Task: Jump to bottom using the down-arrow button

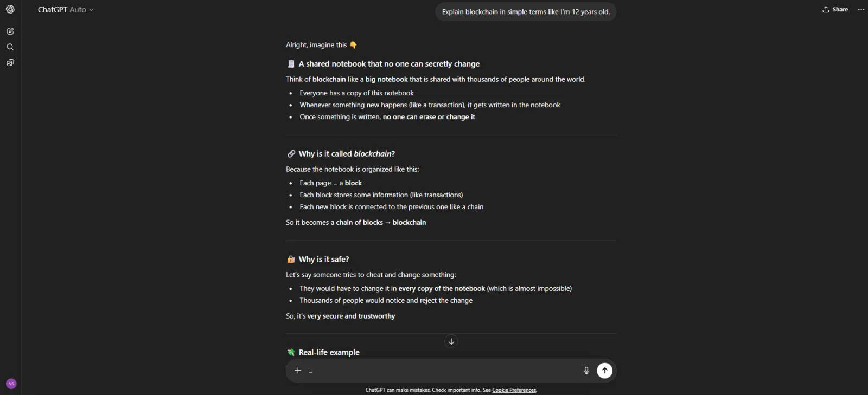Action: [451, 341]
